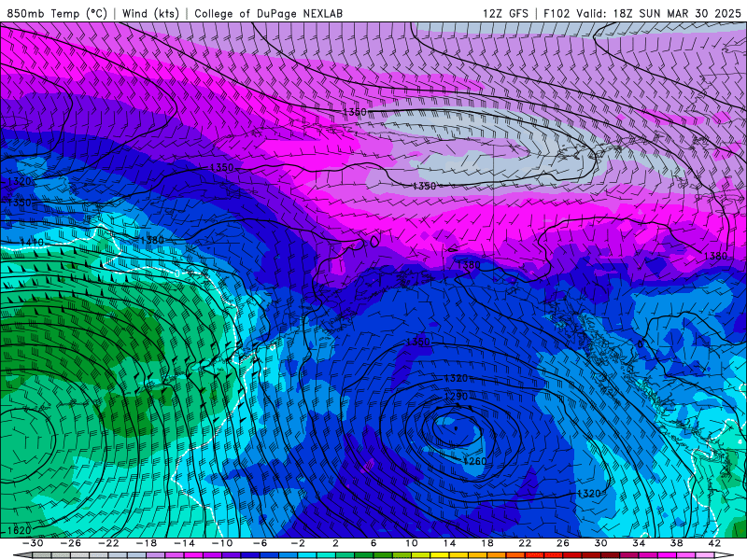Click "F102 Valid: 18Z SUN MAR 30 2025" text
This screenshot has width=747, height=560.
pos(641,13)
